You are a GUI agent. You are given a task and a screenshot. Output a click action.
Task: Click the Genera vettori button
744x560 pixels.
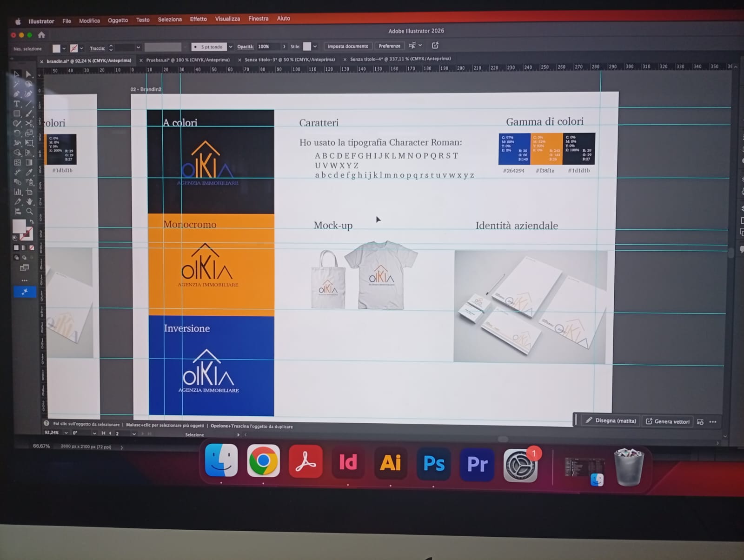tap(668, 421)
